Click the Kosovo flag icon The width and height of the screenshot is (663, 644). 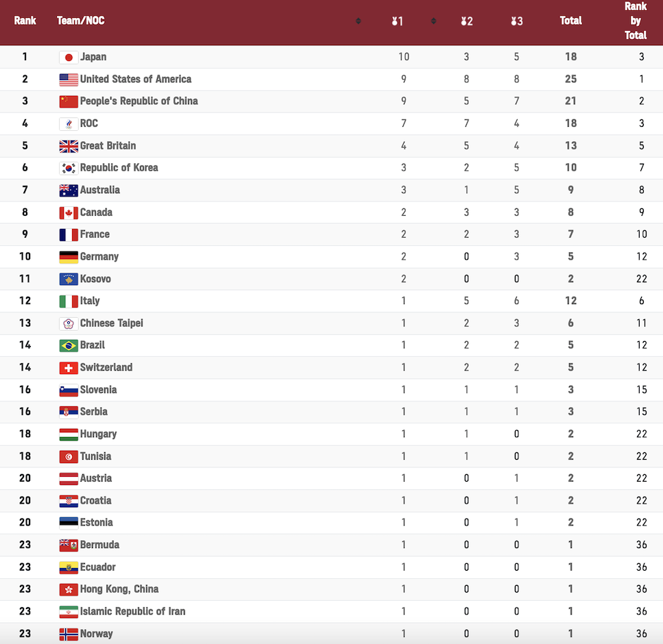(x=69, y=279)
